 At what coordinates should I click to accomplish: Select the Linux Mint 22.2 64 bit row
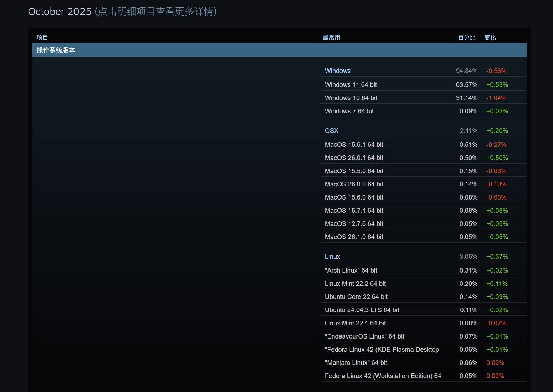tap(355, 284)
